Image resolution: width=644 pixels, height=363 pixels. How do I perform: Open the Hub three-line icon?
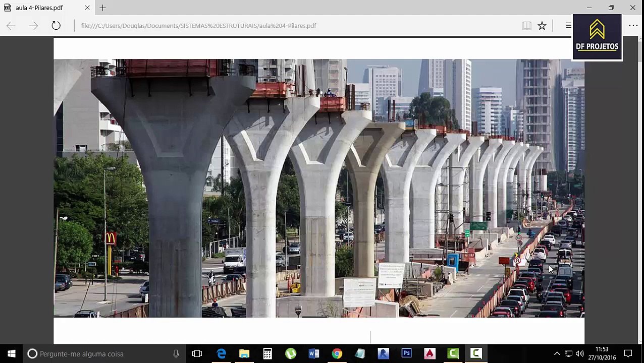point(568,26)
